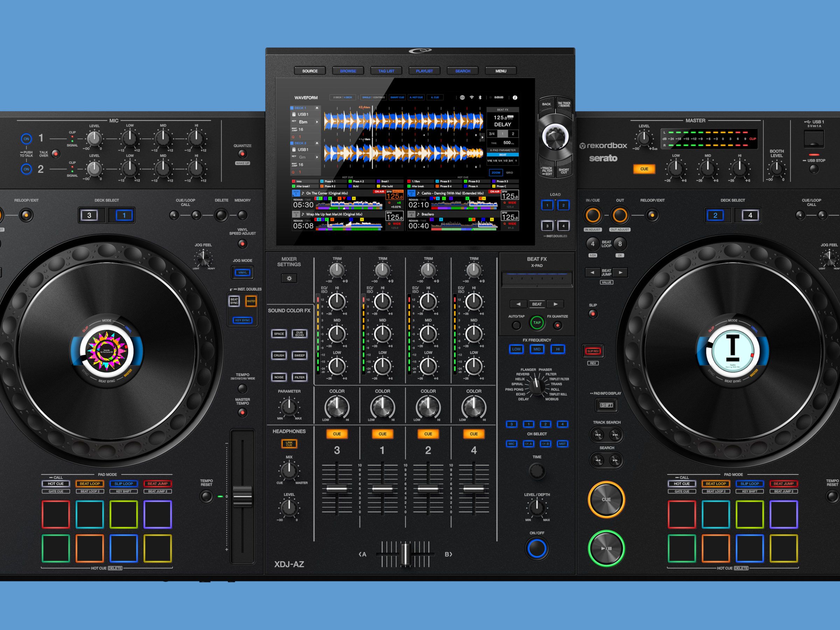Screen dimensions: 840x630
Task: Switch to the PLAYLIST tab
Action: click(424, 71)
